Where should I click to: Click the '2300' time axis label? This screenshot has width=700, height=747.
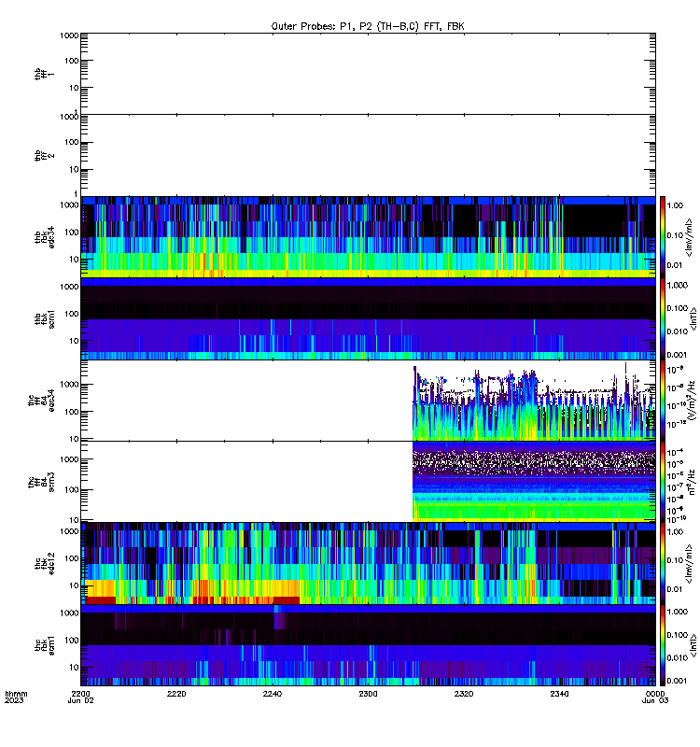(x=368, y=694)
